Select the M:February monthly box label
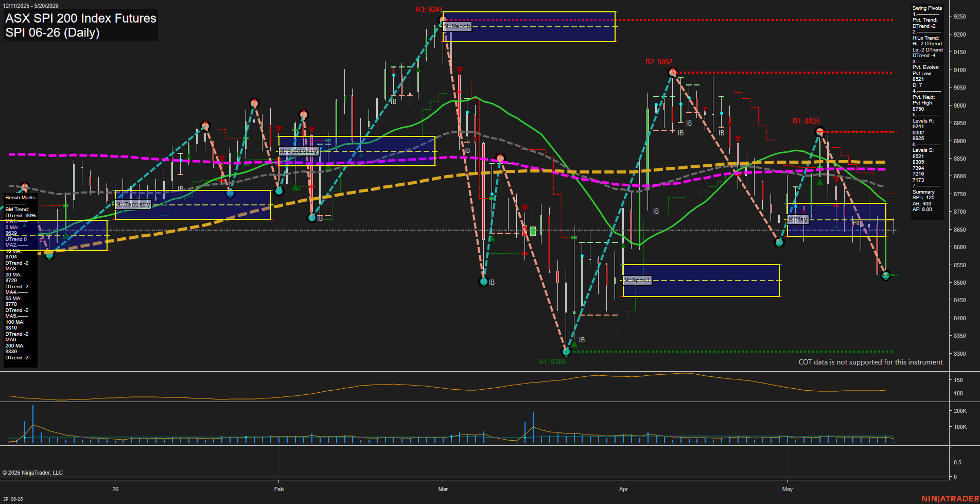 [x=299, y=151]
